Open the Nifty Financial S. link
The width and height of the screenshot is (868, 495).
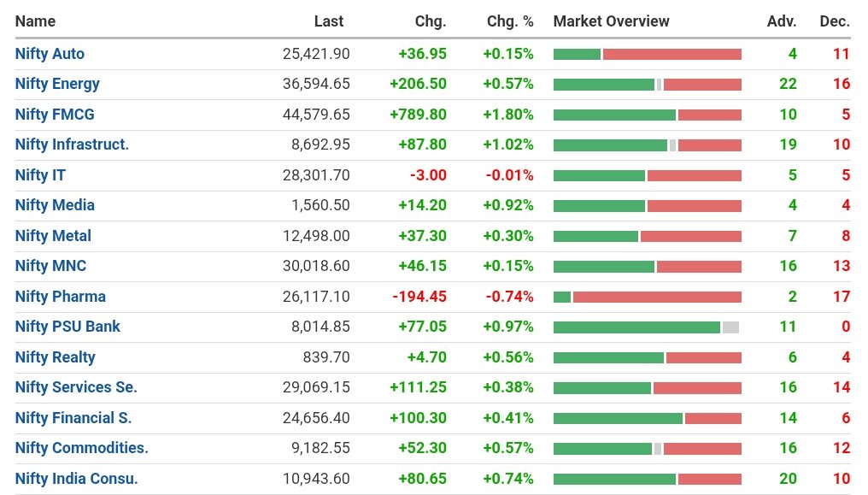pyautogui.click(x=73, y=417)
